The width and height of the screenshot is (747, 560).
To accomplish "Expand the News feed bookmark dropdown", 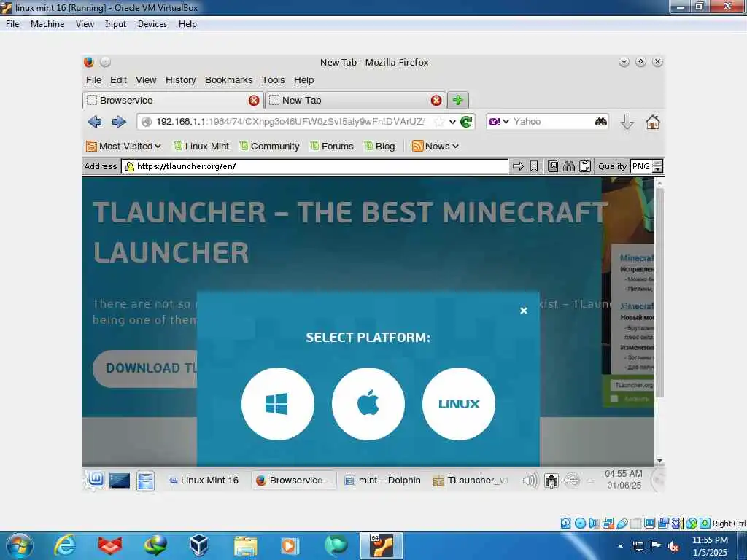I will coord(435,146).
